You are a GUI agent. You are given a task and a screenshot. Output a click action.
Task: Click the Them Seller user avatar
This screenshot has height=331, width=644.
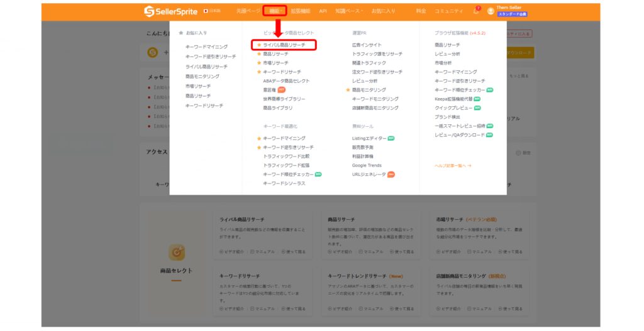tap(491, 11)
